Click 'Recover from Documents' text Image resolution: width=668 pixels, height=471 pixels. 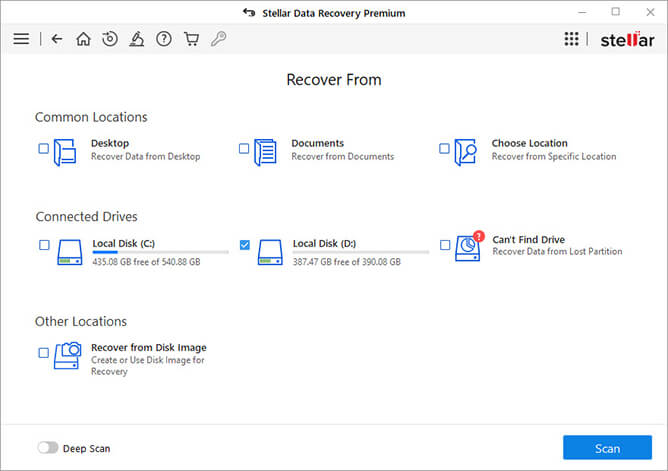(343, 156)
